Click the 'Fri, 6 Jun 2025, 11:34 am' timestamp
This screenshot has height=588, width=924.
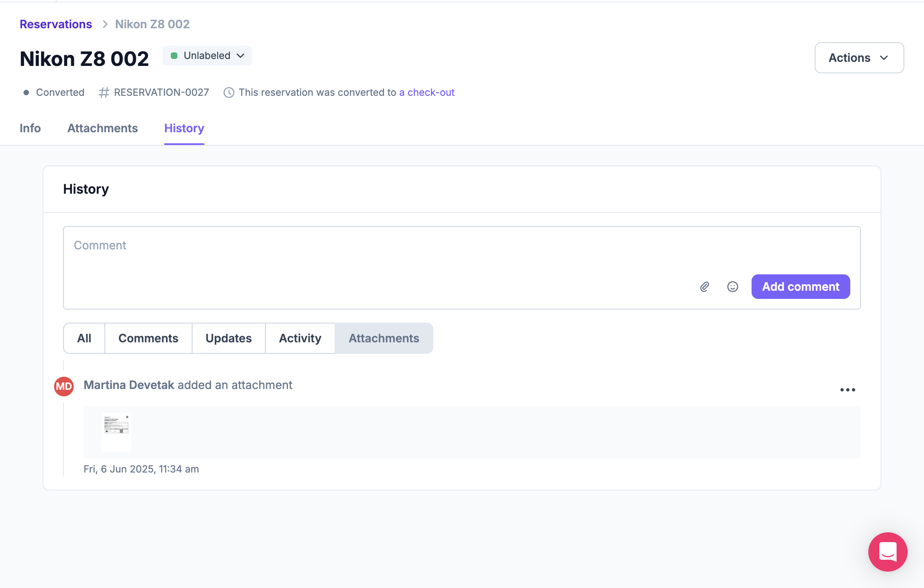coord(141,469)
